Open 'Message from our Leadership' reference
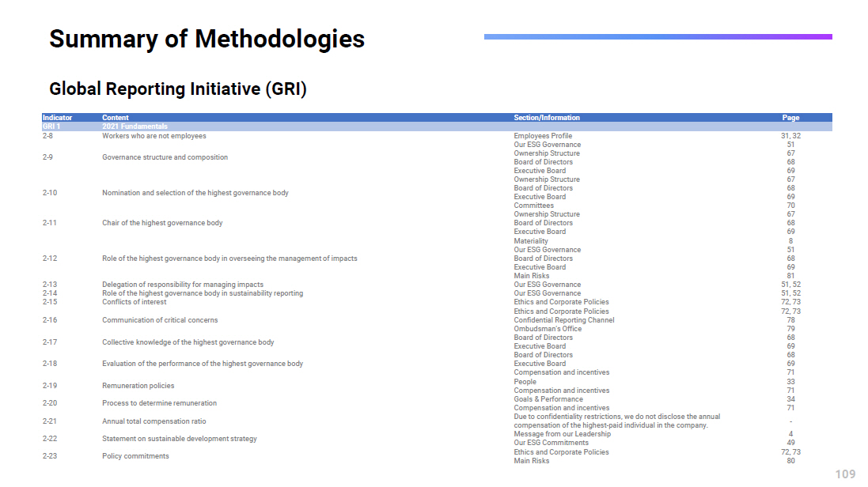The width and height of the screenshot is (868, 487). [x=562, y=434]
